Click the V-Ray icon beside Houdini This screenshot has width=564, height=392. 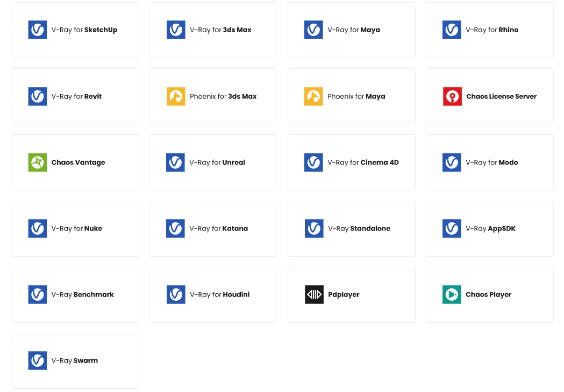[176, 295]
